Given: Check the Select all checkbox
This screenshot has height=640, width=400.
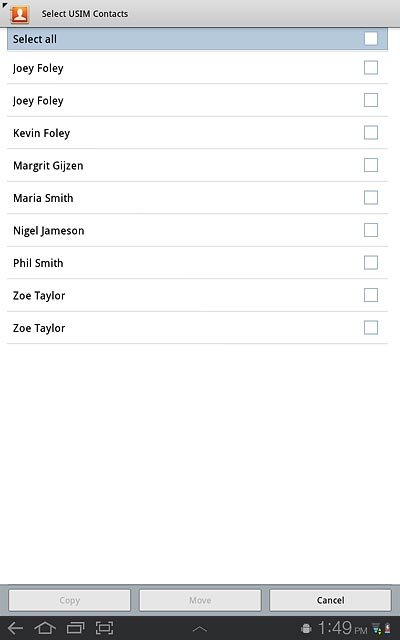Looking at the screenshot, I should (371, 39).
